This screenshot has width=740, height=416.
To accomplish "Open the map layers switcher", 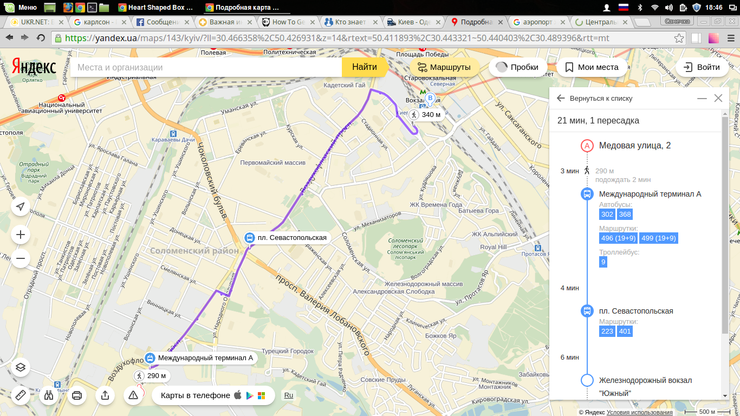I will point(20,367).
